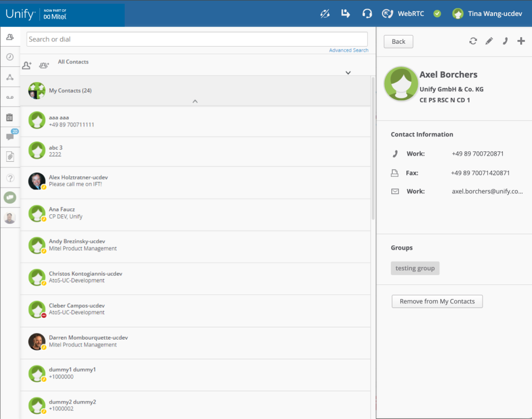
Task: Open the Advanced Search link
Action: click(x=349, y=50)
